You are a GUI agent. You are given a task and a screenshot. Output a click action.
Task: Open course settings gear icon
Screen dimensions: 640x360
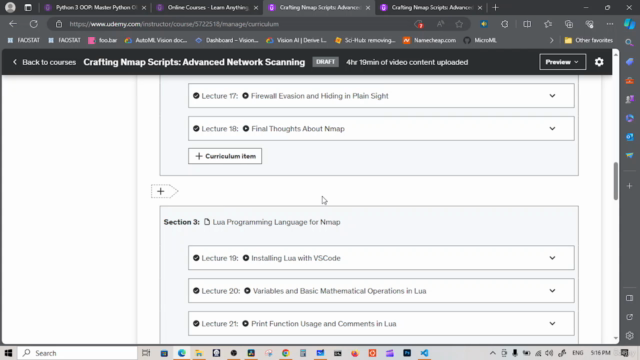[599, 62]
